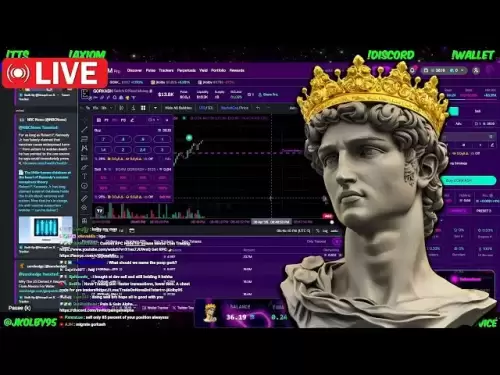The image size is (500, 375).
Task: Open the wallet balance dropdown in header
Action: [444, 70]
